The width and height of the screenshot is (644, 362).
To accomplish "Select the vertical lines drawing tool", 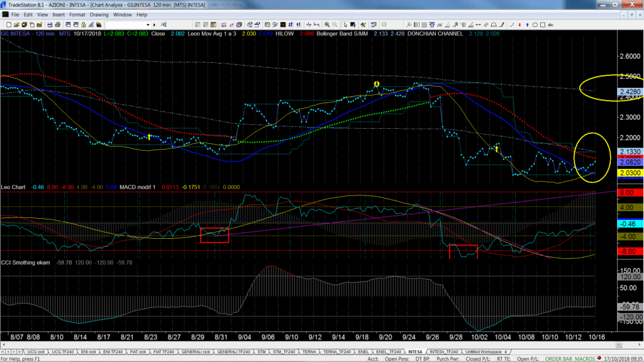I will [x=416, y=25].
